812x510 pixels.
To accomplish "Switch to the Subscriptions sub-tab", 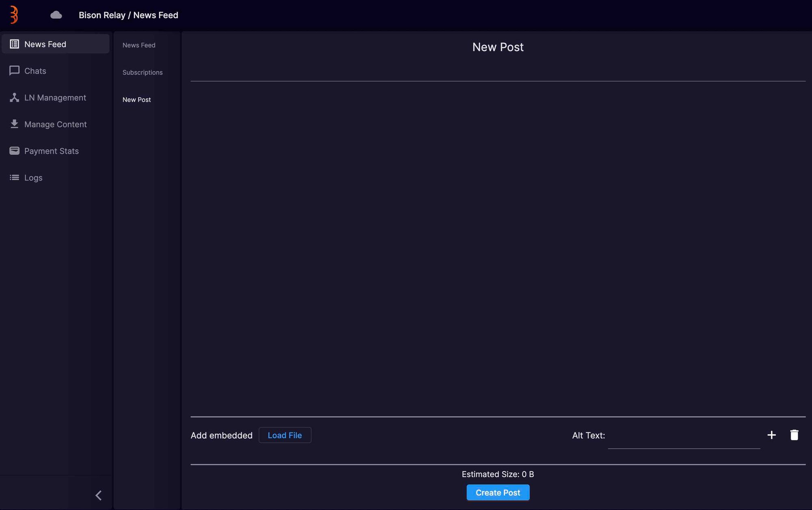I will (x=143, y=72).
